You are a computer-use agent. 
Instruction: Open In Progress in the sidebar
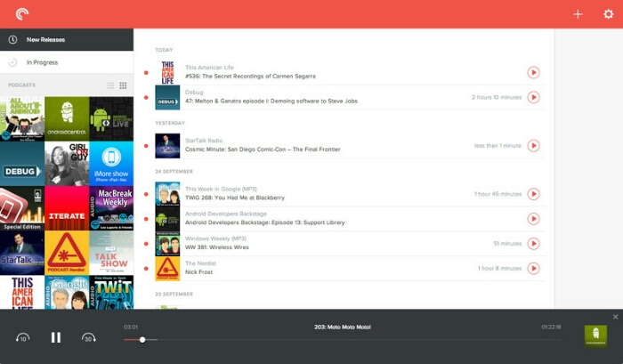tap(67, 62)
